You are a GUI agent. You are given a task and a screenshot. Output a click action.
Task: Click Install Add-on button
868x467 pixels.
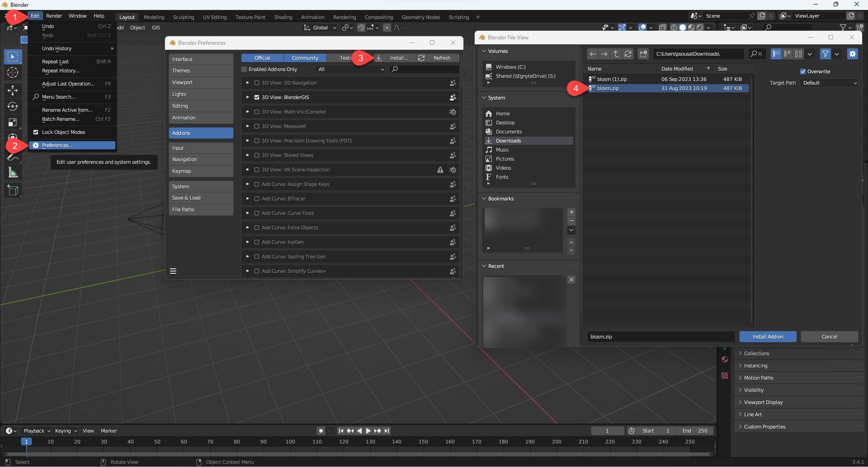tap(768, 337)
